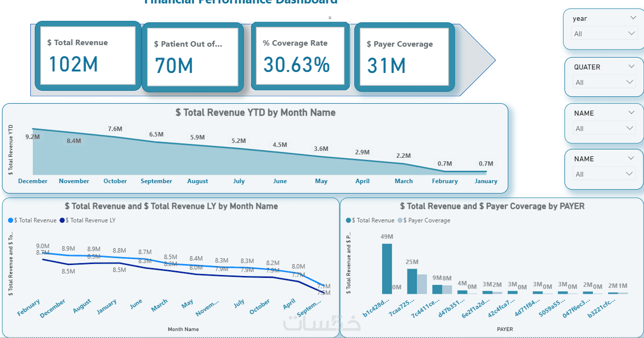Collapse the year slicer header chevron
644x338 pixels.
tap(633, 18)
